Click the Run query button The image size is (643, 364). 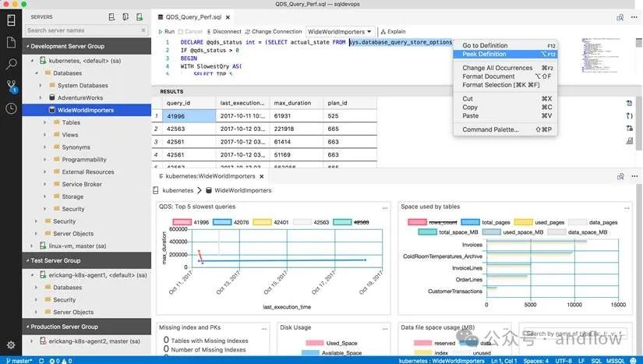tap(166, 31)
